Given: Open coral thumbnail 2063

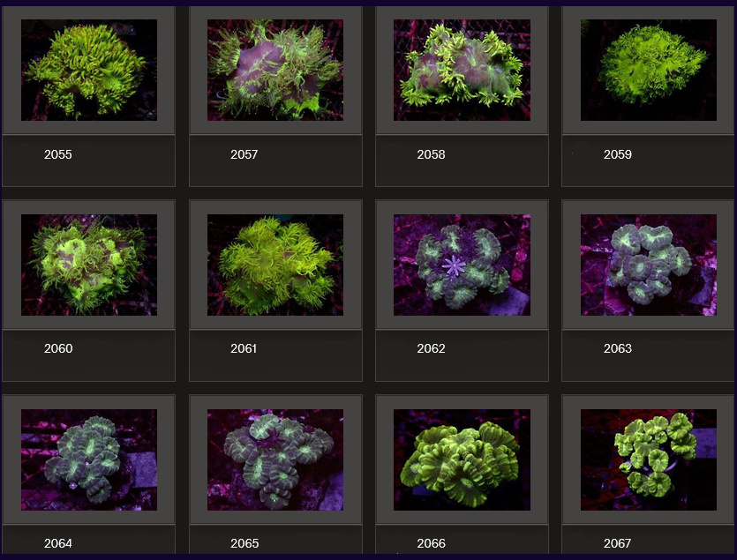Looking at the screenshot, I should 649,265.
